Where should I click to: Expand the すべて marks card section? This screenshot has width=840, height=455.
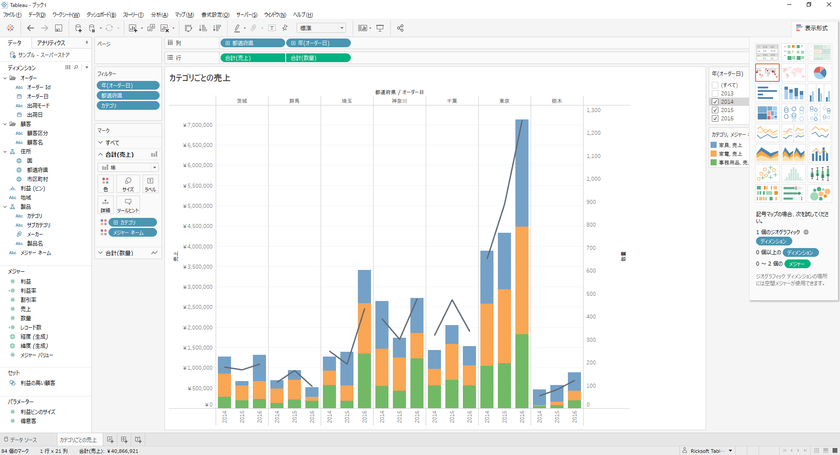click(101, 143)
